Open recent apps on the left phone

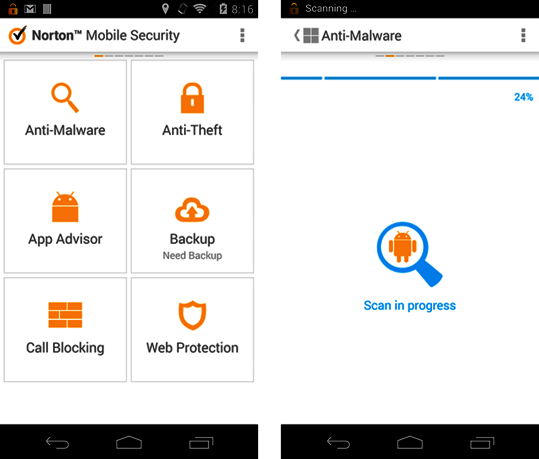click(201, 443)
